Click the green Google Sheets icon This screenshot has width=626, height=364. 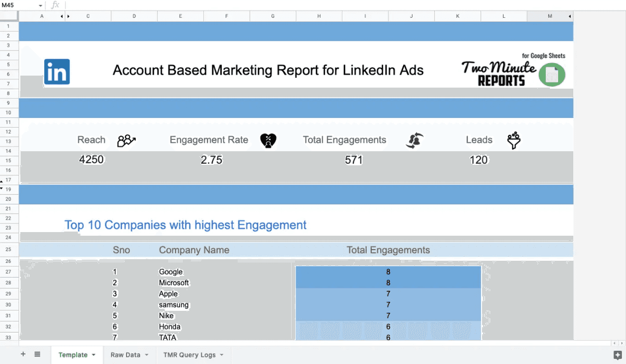[552, 75]
